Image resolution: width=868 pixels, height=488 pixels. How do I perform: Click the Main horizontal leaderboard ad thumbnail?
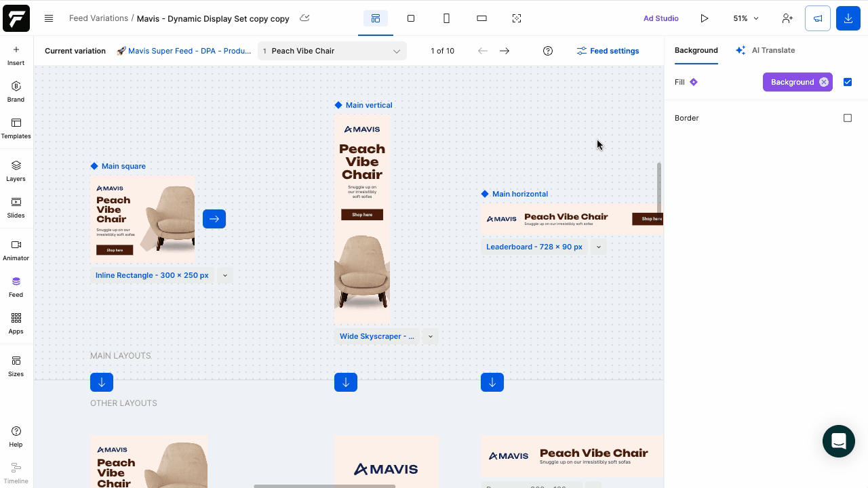pyautogui.click(x=572, y=219)
